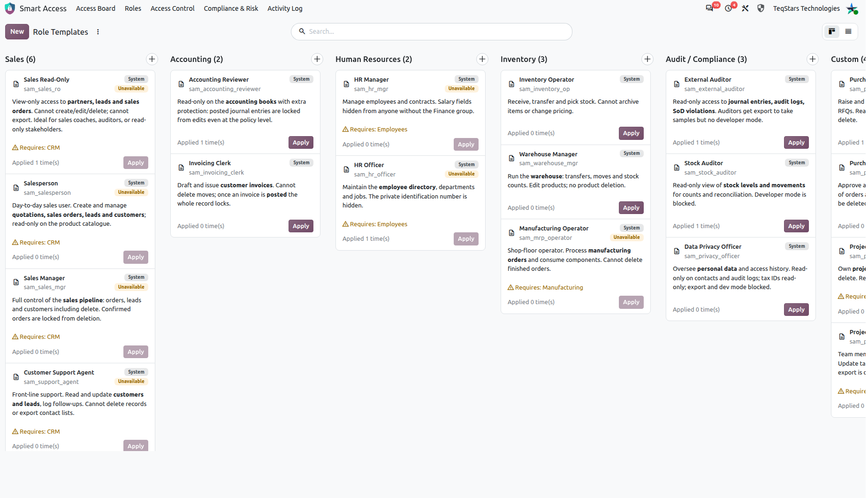Viewport: 868px width, 498px height.
Task: Add a card to Audit / Compliance column
Action: tap(813, 59)
